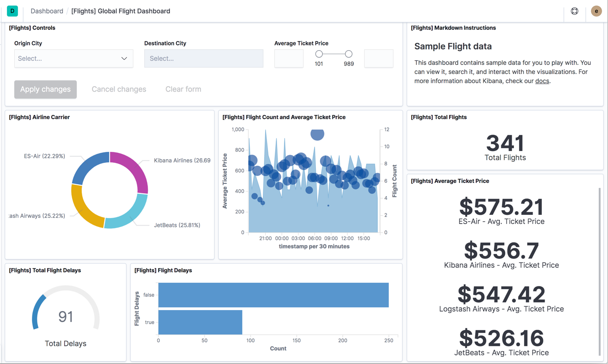This screenshot has width=608, height=364.
Task: Click the Origin City dropdown chevron
Action: [124, 58]
